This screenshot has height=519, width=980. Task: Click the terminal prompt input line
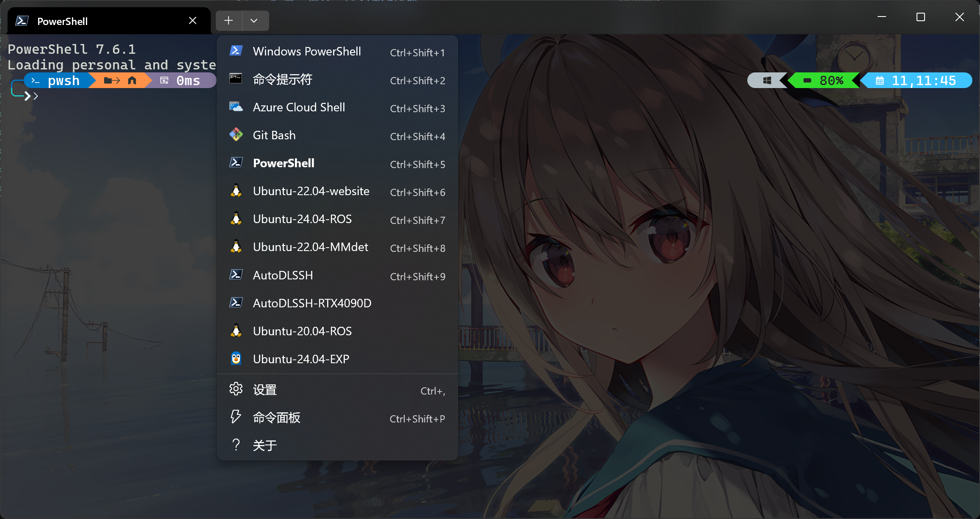point(36,96)
